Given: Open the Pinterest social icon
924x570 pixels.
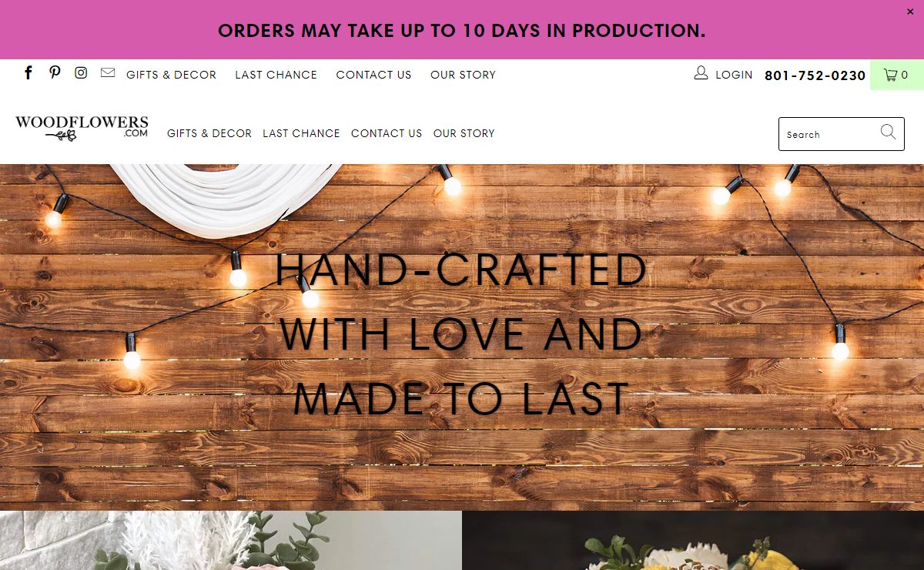Looking at the screenshot, I should click(55, 73).
